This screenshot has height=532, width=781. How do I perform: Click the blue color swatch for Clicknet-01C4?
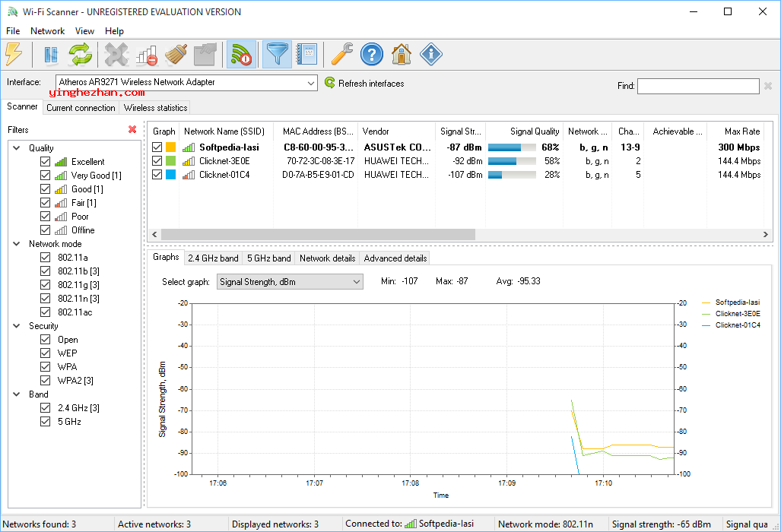tap(171, 175)
